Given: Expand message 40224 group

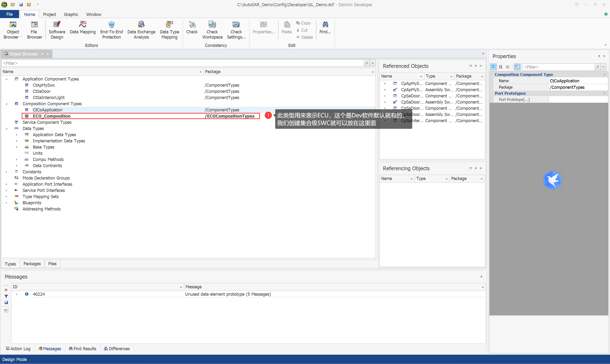Looking at the screenshot, I should coord(16,294).
